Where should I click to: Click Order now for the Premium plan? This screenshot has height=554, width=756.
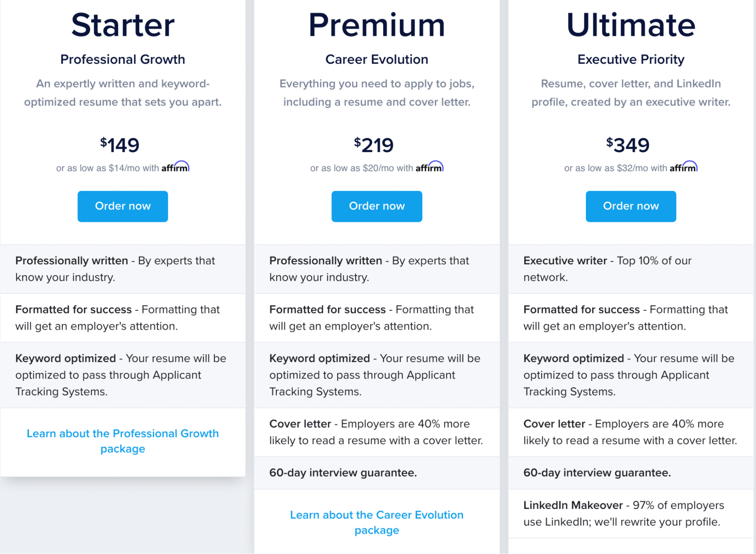coord(377,206)
